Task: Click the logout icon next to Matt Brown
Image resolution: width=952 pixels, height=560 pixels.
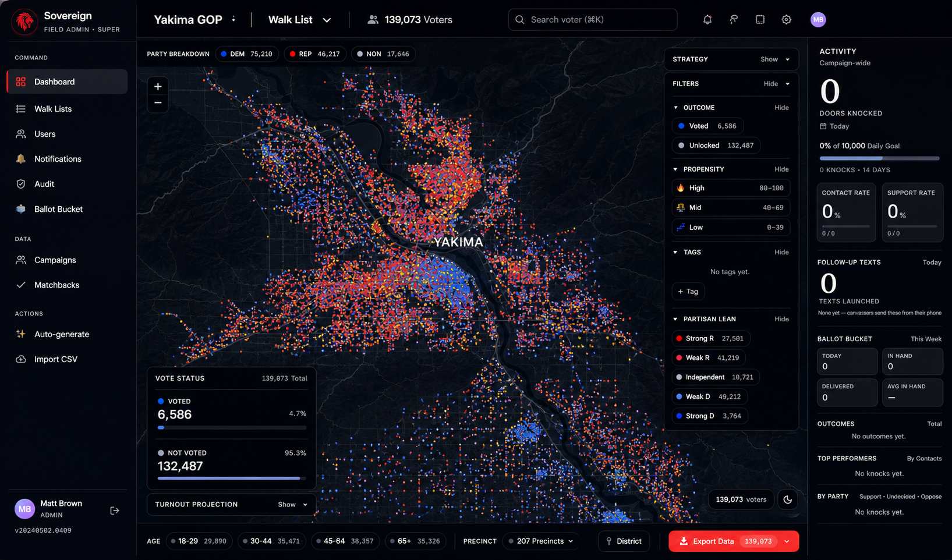Action: pos(115,511)
